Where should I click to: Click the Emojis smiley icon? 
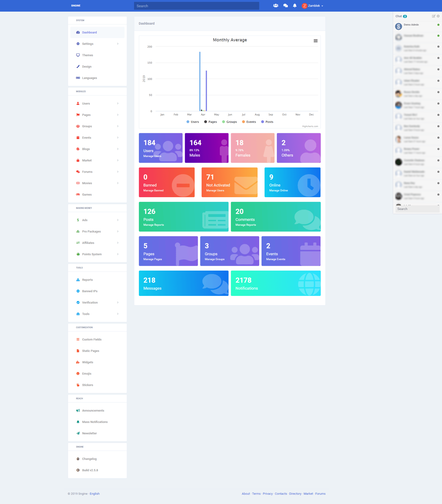pyautogui.click(x=78, y=374)
